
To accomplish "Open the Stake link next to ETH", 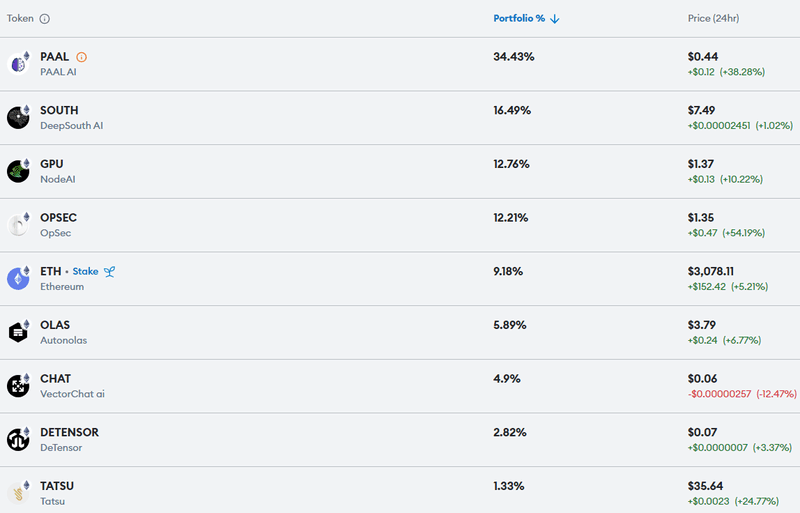I will click(x=85, y=271).
